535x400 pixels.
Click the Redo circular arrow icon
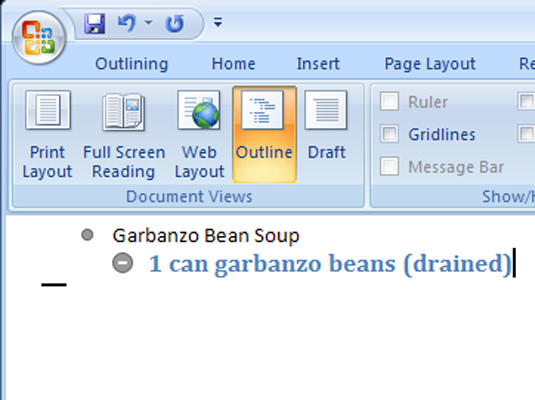(175, 24)
